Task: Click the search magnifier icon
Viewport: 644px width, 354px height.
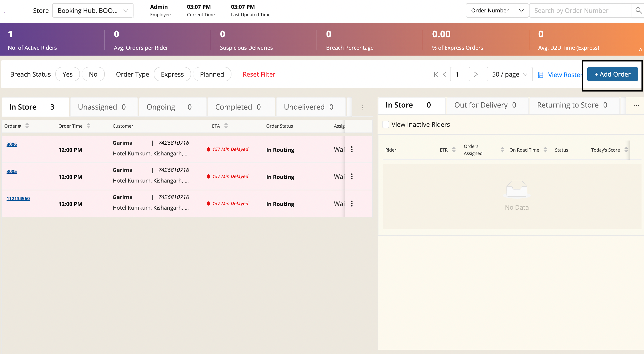Action: coord(638,11)
